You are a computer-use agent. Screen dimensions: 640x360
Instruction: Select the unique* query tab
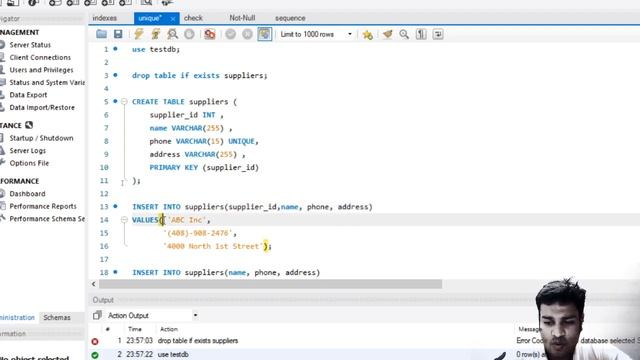[149, 18]
